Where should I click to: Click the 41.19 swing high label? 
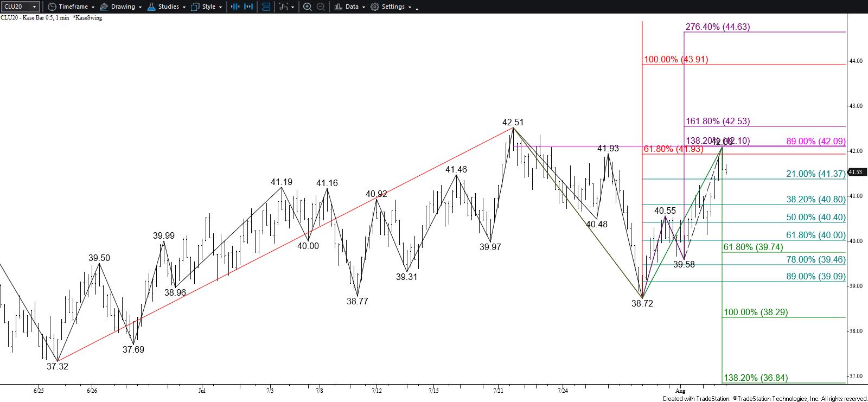(x=282, y=182)
